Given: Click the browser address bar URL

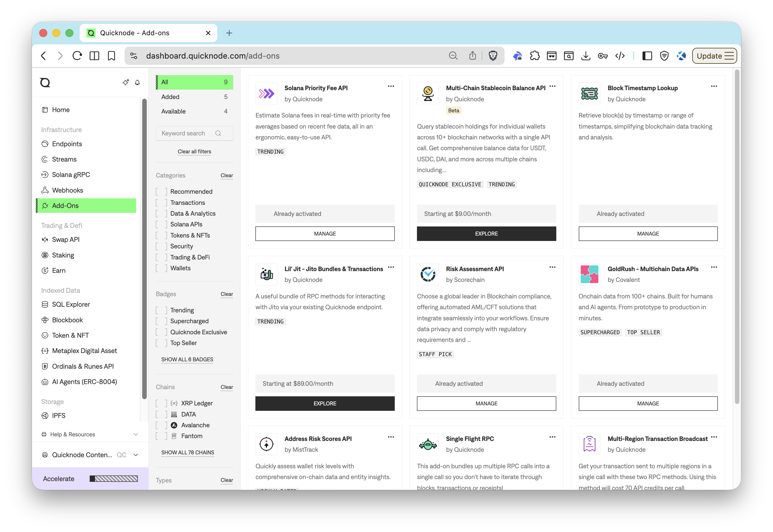Looking at the screenshot, I should click(x=212, y=56).
